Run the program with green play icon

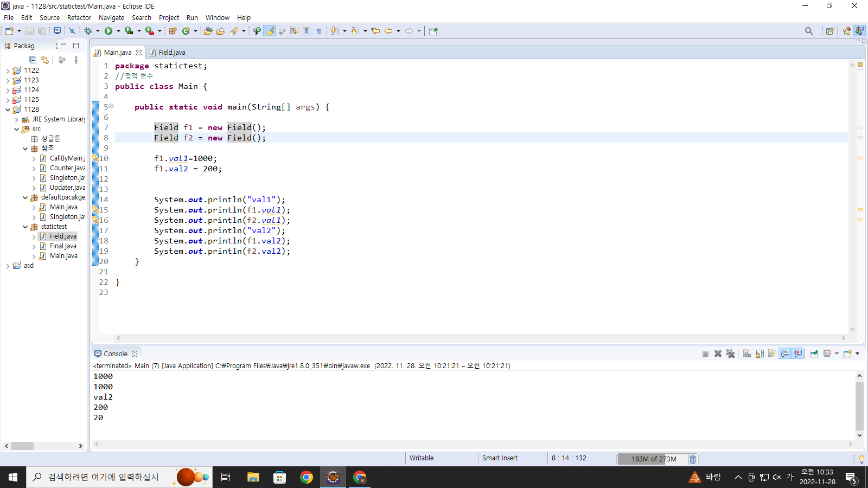pos(108,31)
